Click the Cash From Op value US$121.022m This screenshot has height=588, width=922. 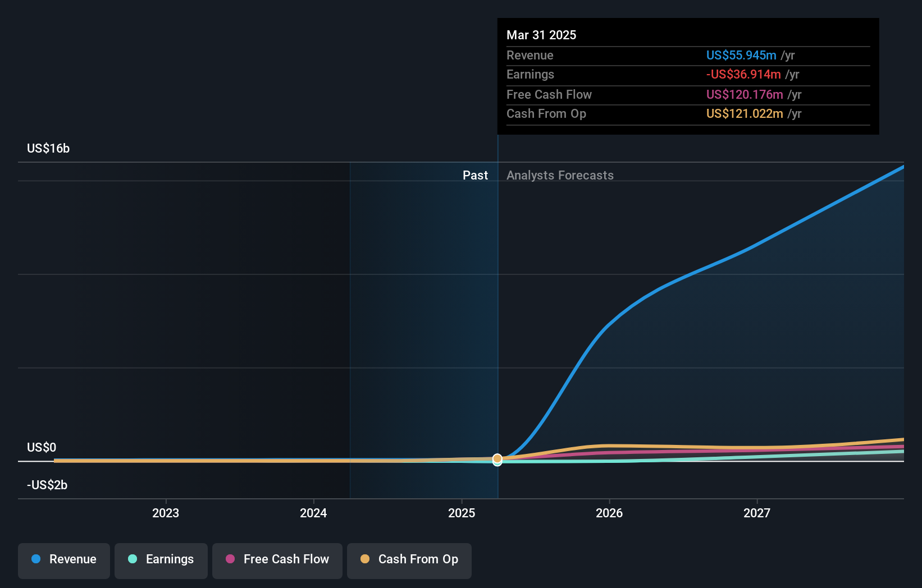745,113
